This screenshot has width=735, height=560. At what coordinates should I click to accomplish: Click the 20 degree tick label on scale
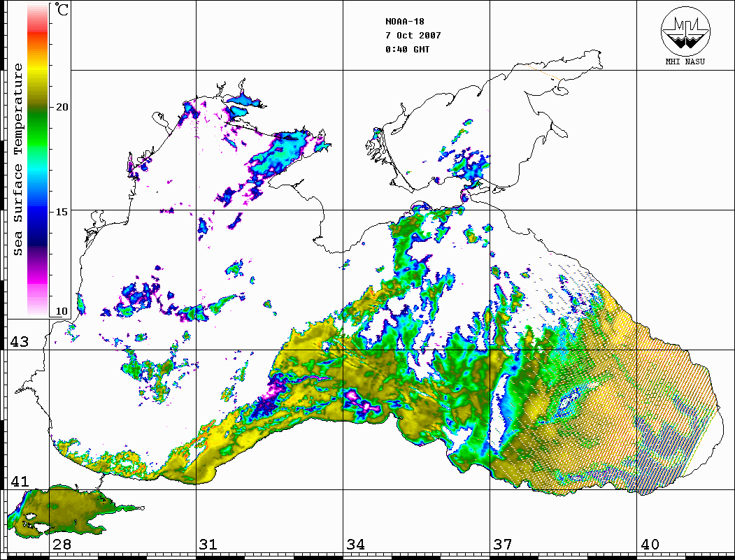pos(62,107)
